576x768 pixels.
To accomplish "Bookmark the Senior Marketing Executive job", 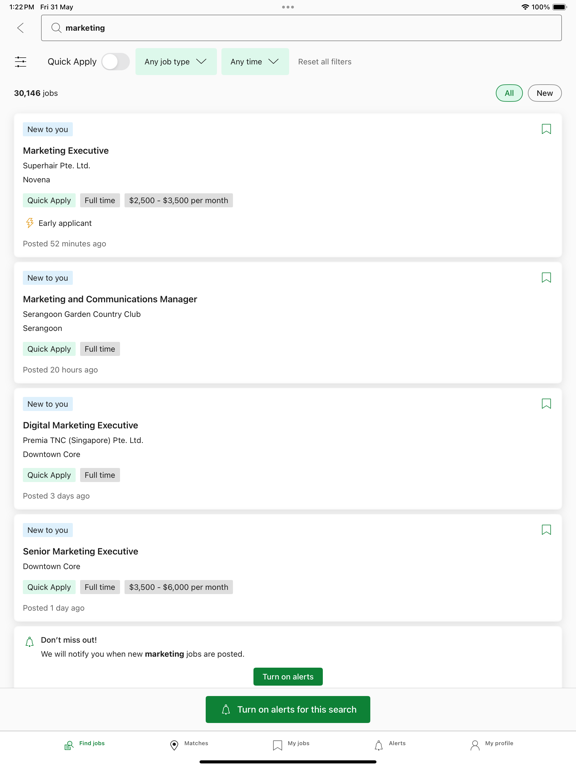I will (546, 529).
